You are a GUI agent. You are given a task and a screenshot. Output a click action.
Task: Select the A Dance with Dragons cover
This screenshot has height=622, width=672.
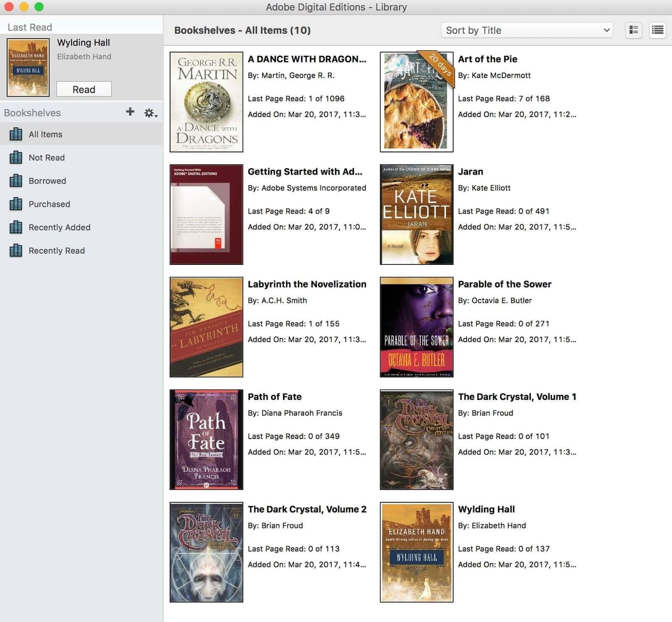[x=206, y=102]
